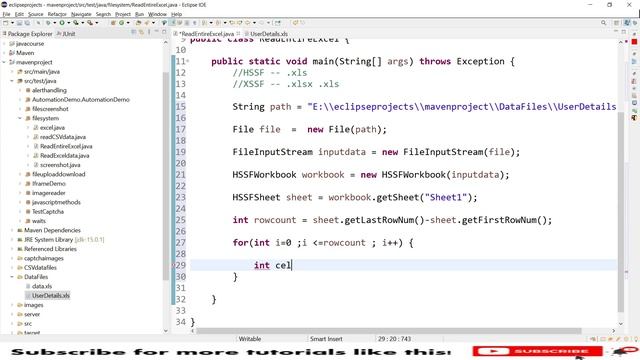Open the Open Perspective icon

[617, 23]
